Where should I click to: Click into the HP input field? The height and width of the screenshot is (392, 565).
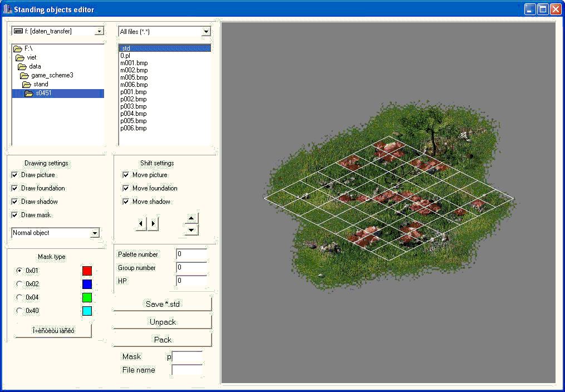(191, 281)
